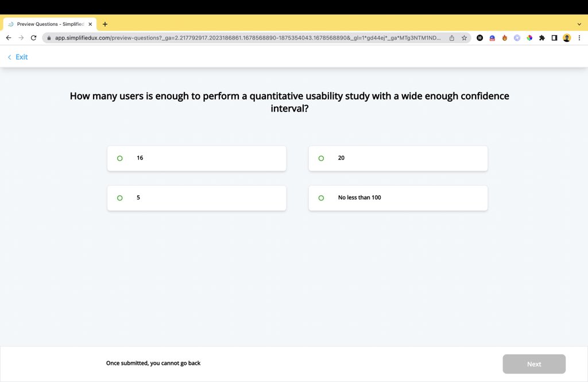Select the answer option 20
This screenshot has height=382, width=588.
click(398, 158)
